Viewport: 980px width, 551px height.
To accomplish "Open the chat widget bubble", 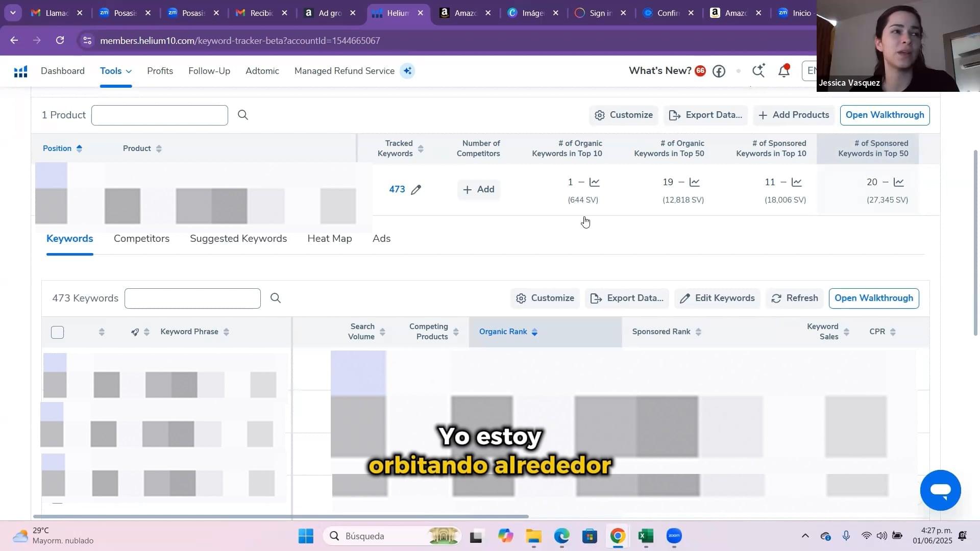I will pos(940,490).
